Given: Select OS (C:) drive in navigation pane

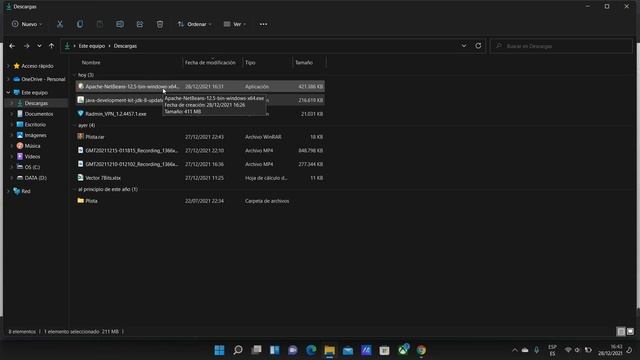Looking at the screenshot, I should coord(32,167).
